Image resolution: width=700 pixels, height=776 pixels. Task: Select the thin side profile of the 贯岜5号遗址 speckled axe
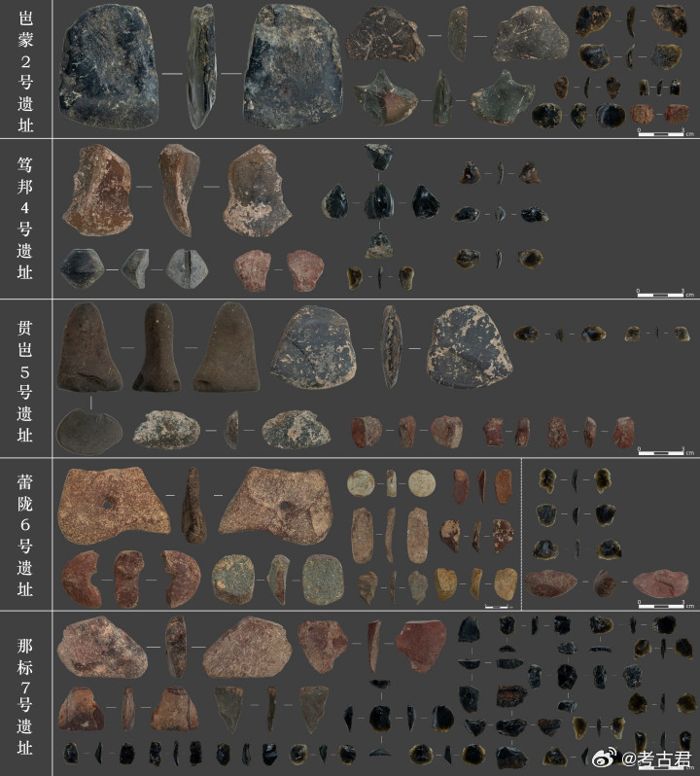pos(391,347)
